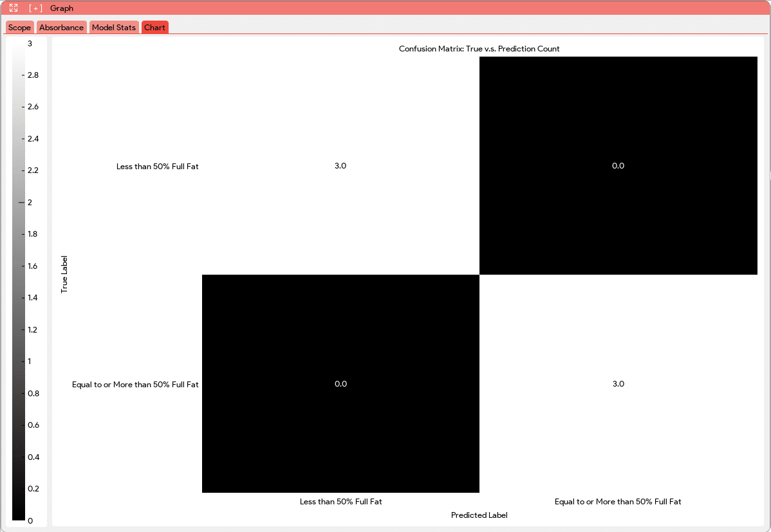Select the Chart tab

pyautogui.click(x=154, y=28)
